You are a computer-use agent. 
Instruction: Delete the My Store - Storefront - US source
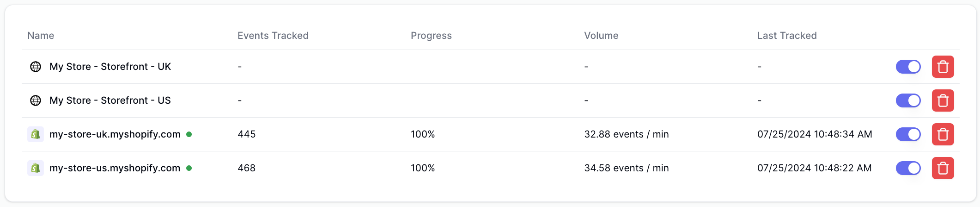pos(943,100)
